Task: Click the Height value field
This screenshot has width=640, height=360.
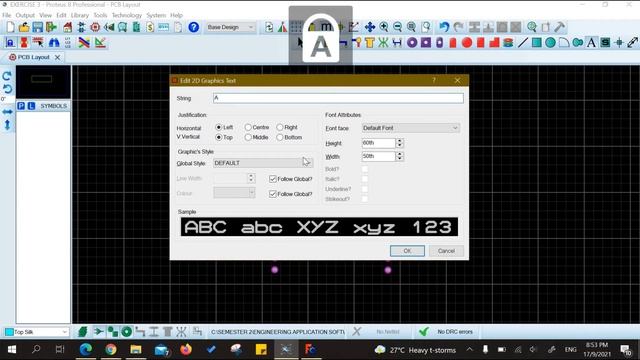Action: pyautogui.click(x=378, y=143)
